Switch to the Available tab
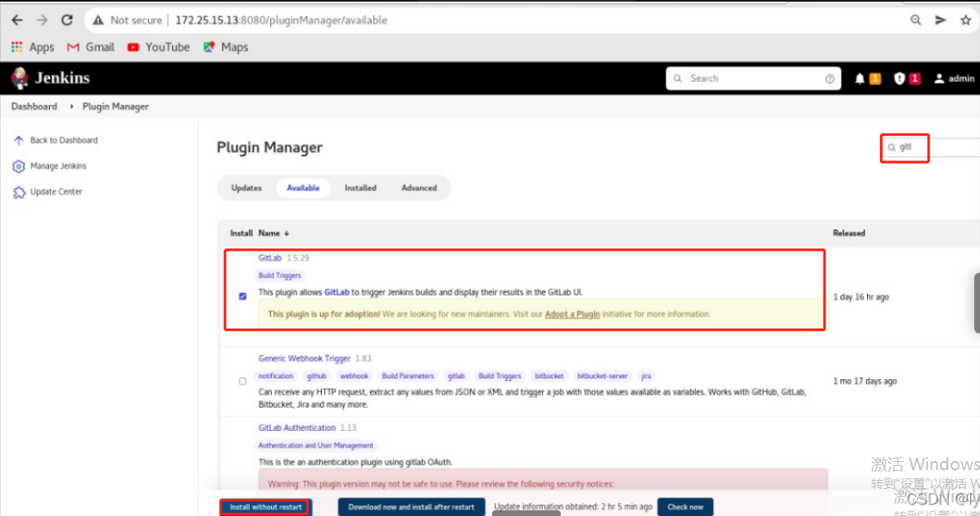Screen dimensions: 980x516 click(303, 188)
